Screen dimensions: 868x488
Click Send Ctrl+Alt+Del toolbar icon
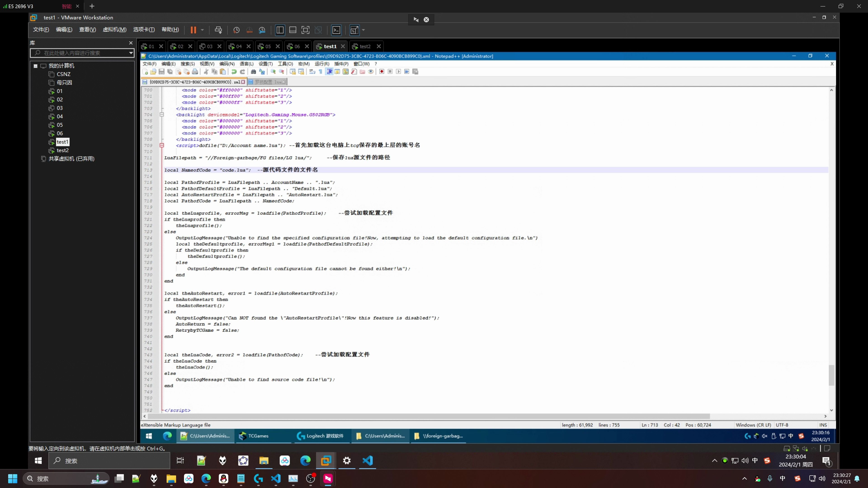click(218, 30)
